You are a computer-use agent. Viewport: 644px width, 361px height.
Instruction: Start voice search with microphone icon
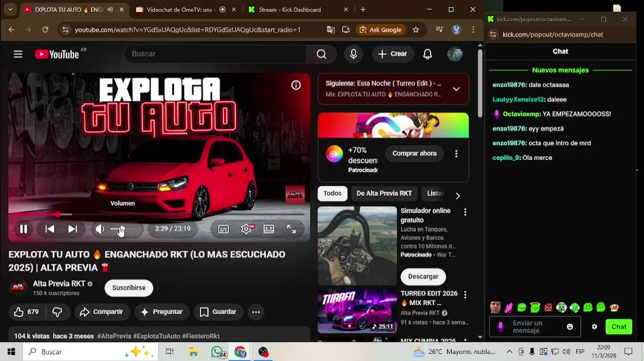coord(354,54)
